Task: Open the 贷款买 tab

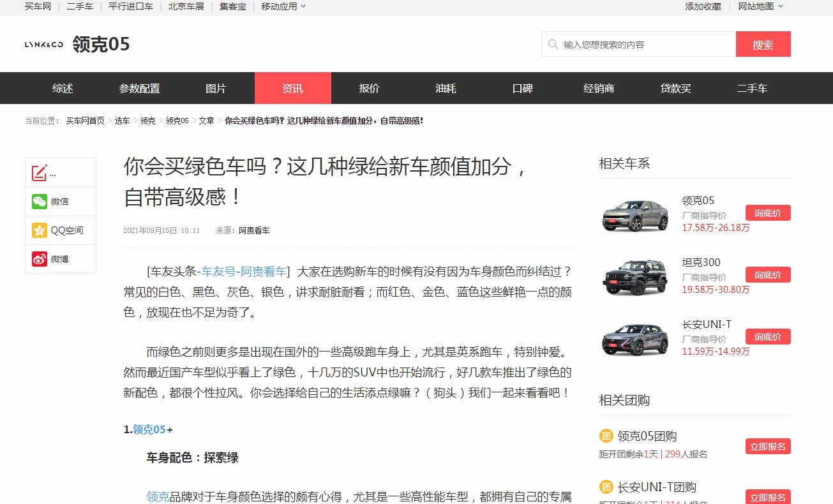Action: [675, 88]
